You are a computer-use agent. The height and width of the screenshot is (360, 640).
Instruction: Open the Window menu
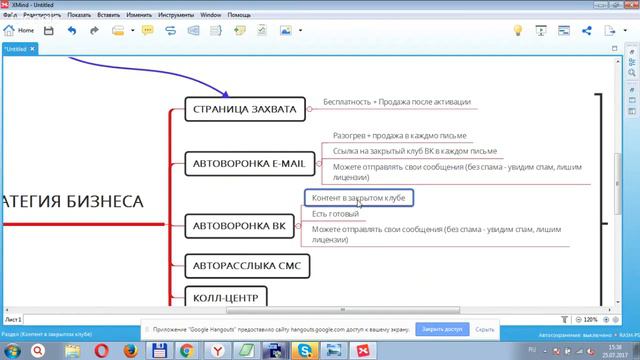[211, 15]
